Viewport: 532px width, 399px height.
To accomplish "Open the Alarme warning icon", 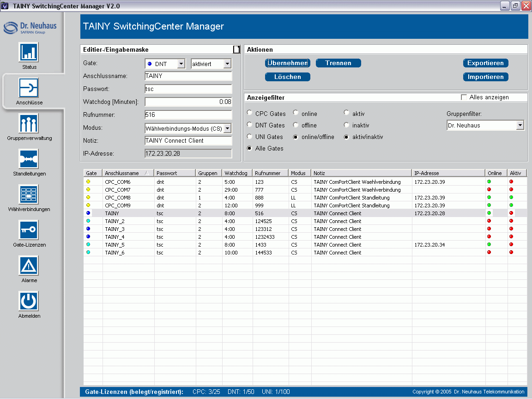I will 29,266.
